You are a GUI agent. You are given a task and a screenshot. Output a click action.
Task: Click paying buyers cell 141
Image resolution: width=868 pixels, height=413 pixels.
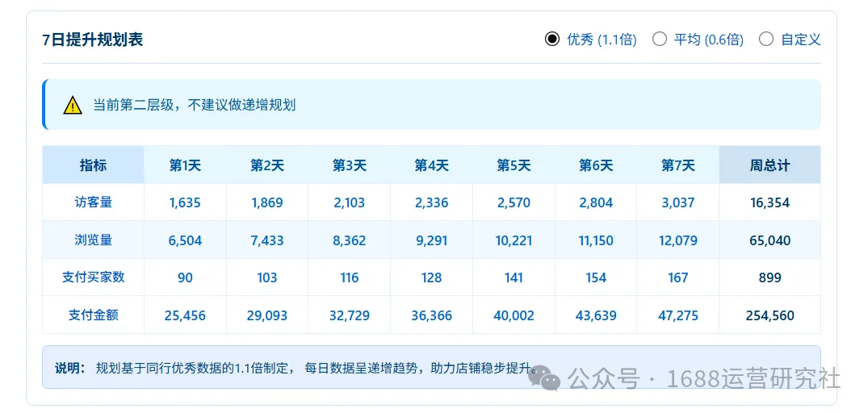pyautogui.click(x=514, y=277)
